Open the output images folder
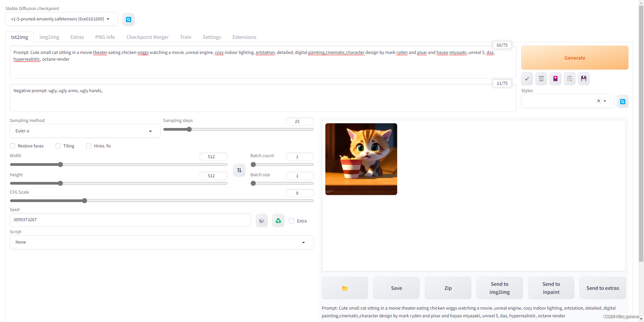Viewport: 644px width, 322px height. click(345, 288)
